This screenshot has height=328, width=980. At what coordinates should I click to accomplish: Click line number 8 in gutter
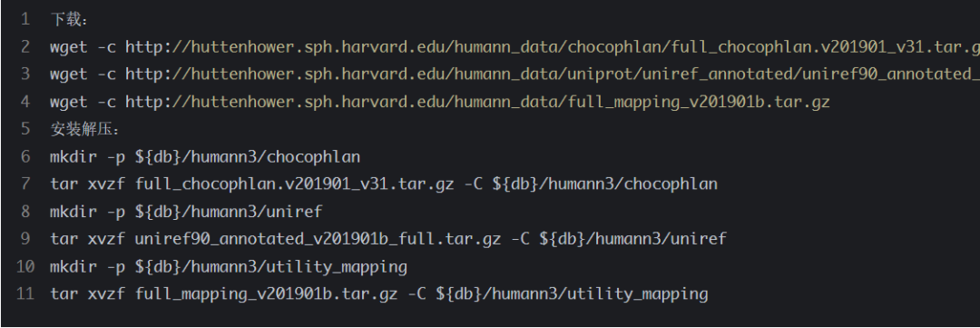tap(25, 212)
